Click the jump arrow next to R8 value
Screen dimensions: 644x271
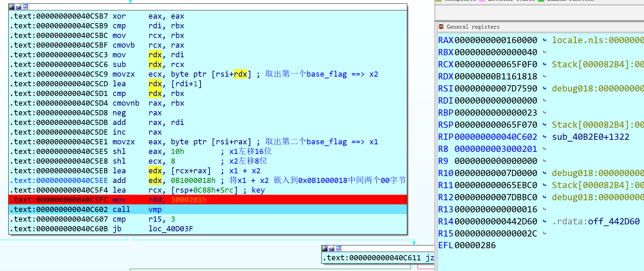(545, 149)
